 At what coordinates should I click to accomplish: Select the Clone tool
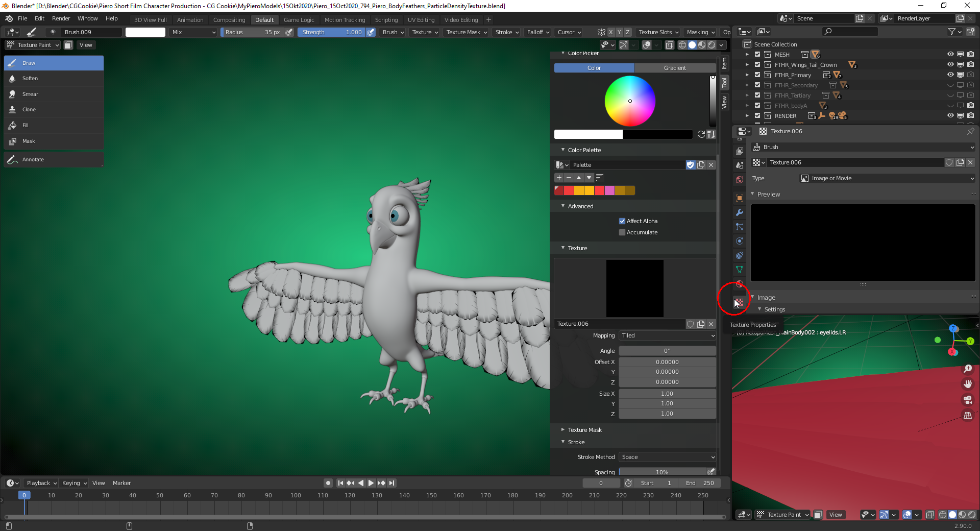click(54, 110)
